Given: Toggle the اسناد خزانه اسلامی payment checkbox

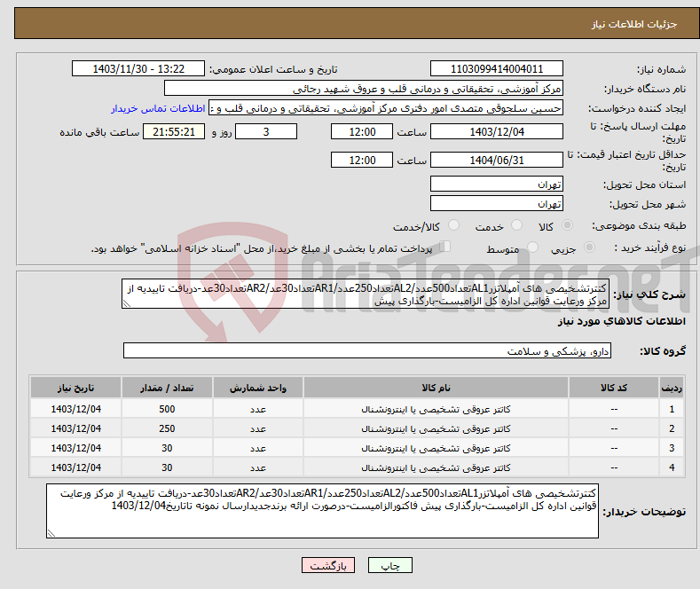Looking at the screenshot, I should (444, 247).
